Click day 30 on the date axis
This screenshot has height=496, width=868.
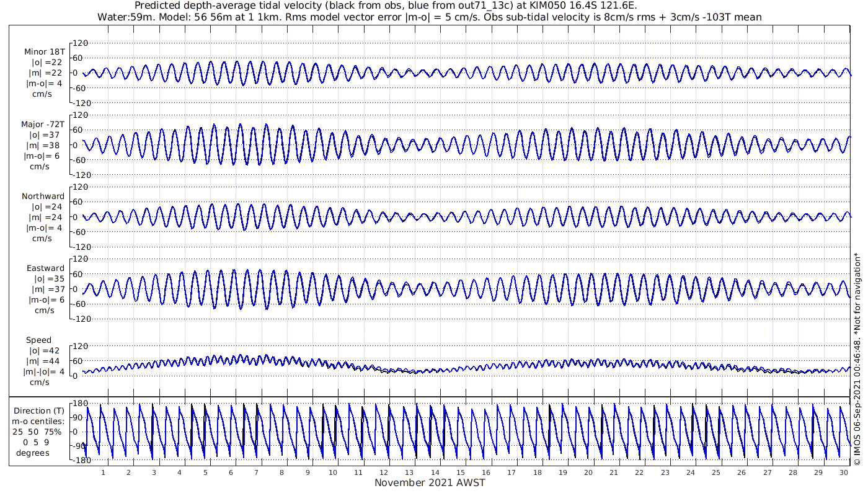click(x=844, y=472)
